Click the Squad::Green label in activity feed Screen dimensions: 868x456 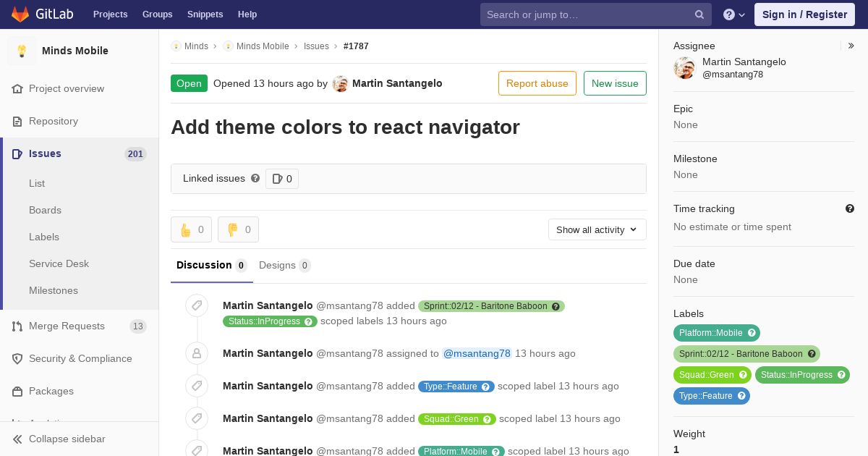click(457, 419)
